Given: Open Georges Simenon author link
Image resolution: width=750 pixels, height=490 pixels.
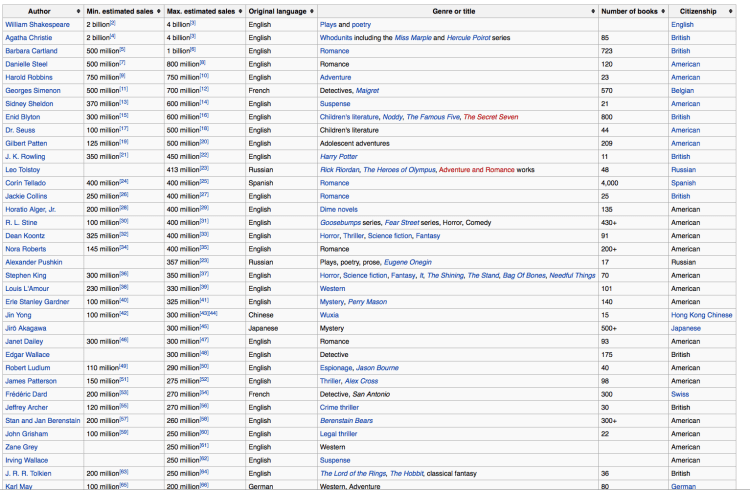Looking at the screenshot, I should [33, 90].
